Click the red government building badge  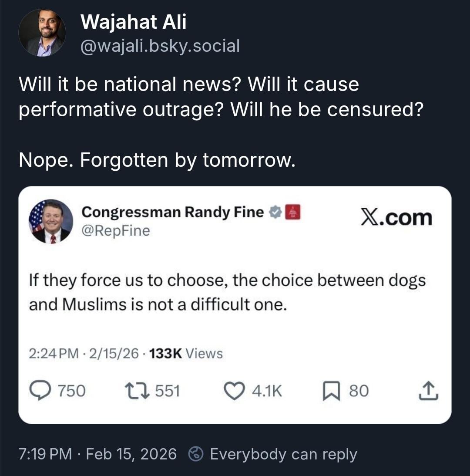point(292,213)
